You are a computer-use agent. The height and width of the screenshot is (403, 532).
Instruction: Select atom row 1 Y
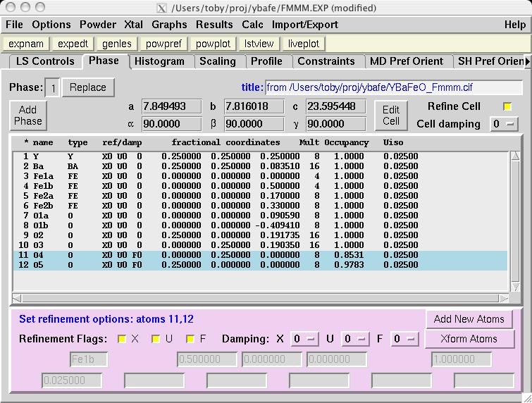coord(260,156)
